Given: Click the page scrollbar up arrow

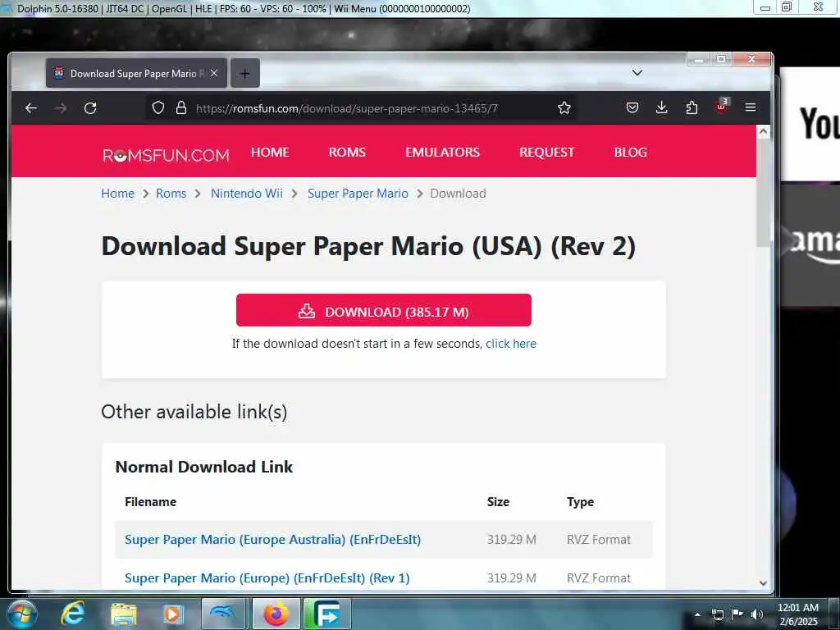Looking at the screenshot, I should pyautogui.click(x=764, y=131).
